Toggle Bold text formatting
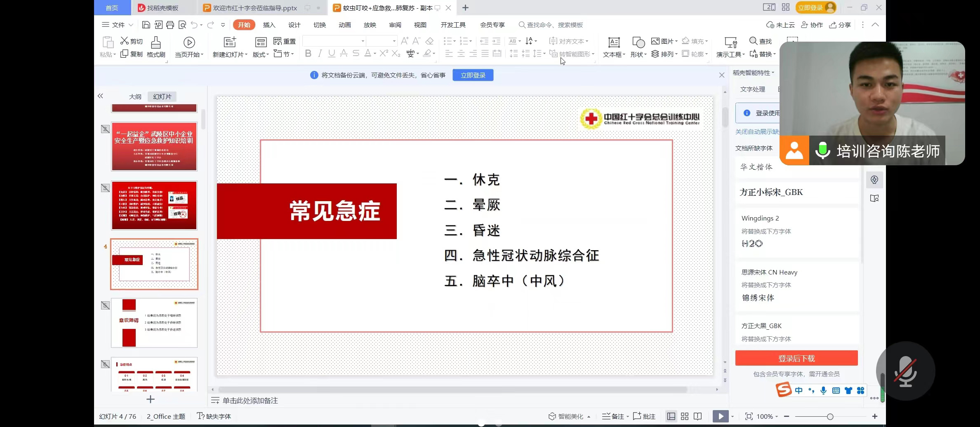Image resolution: width=980 pixels, height=427 pixels. [308, 54]
